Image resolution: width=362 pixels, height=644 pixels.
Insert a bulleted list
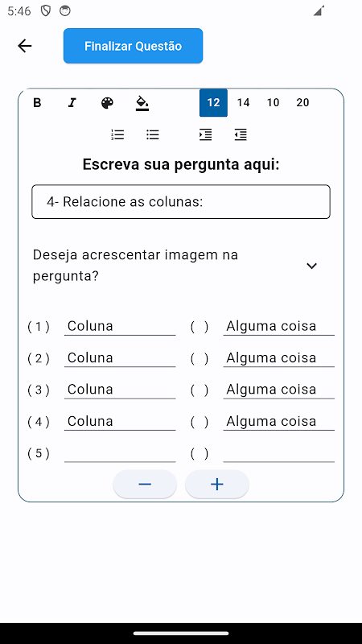[x=153, y=134]
